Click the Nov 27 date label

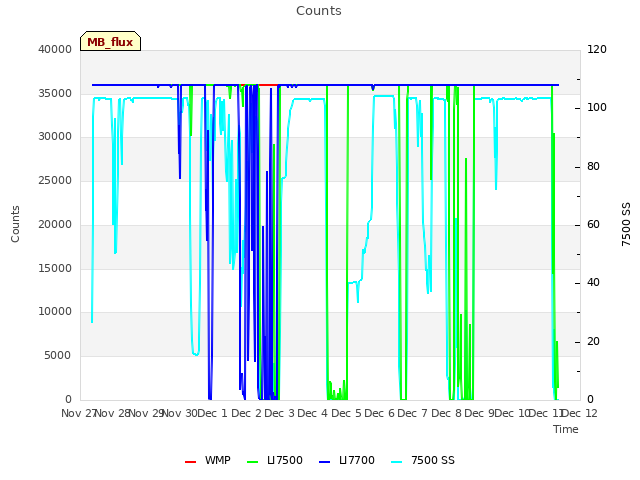point(78,413)
